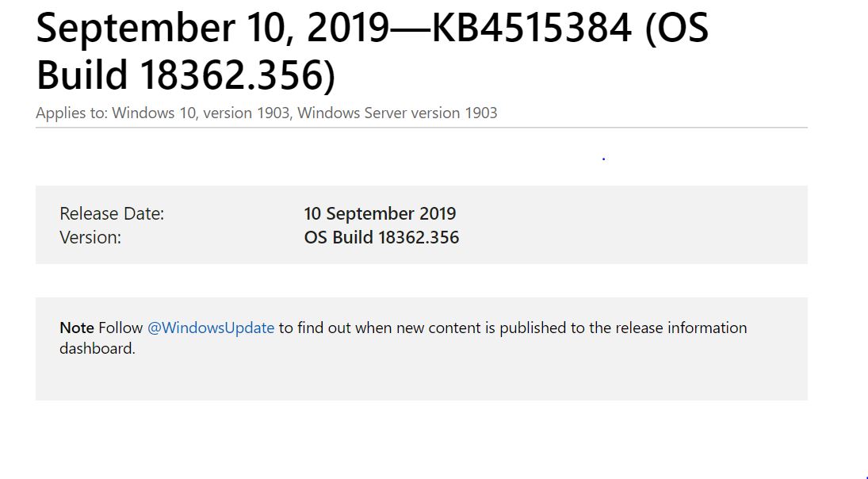The width and height of the screenshot is (868, 479).
Task: Click "Windows 10, version 1903" text
Action: [201, 113]
